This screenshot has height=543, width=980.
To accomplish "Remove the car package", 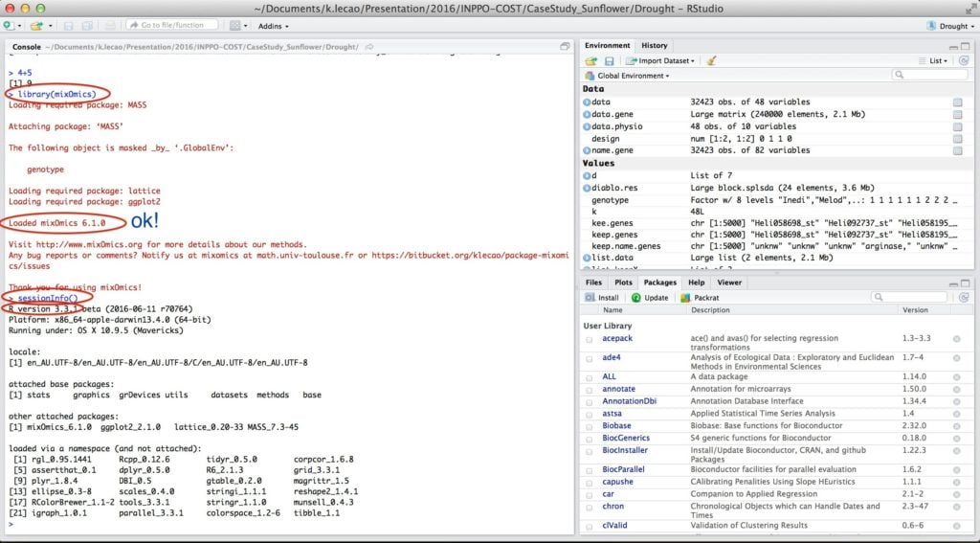I will click(x=957, y=495).
